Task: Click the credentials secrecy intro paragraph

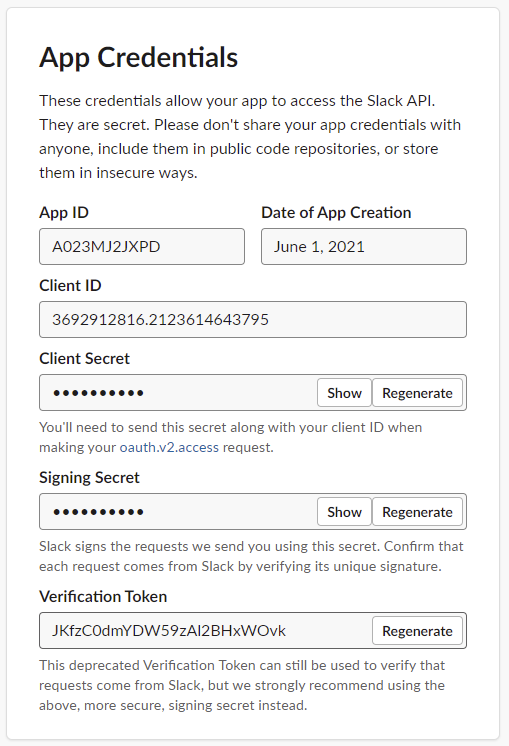Action: click(250, 137)
